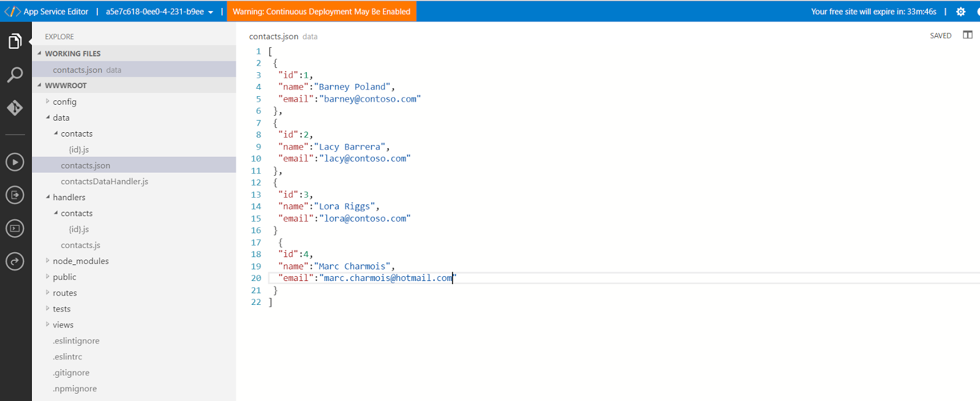The image size is (980, 401).
Task: Open the Explore files sidebar icon
Action: [15, 42]
